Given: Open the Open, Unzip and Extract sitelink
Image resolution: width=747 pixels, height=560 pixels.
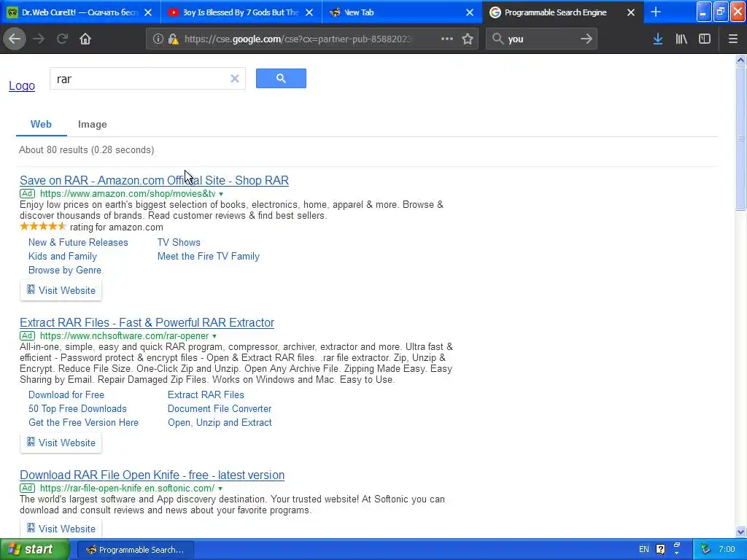Looking at the screenshot, I should 220,422.
